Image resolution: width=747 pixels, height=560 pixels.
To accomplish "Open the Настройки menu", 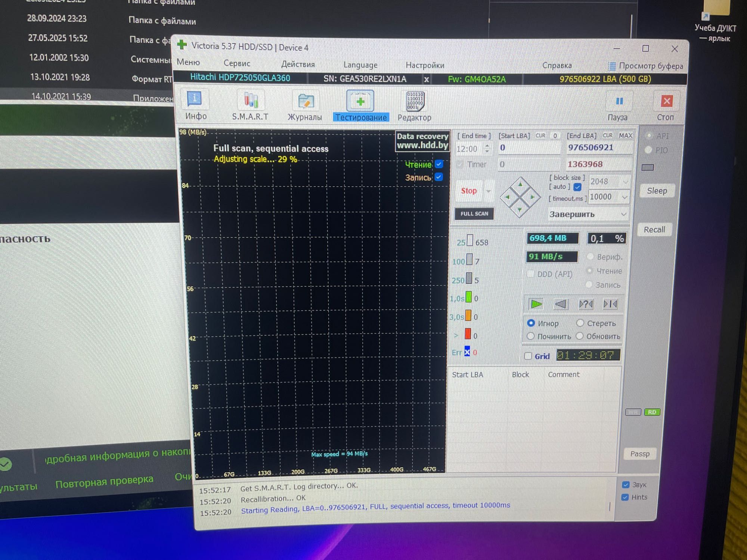I will (425, 65).
